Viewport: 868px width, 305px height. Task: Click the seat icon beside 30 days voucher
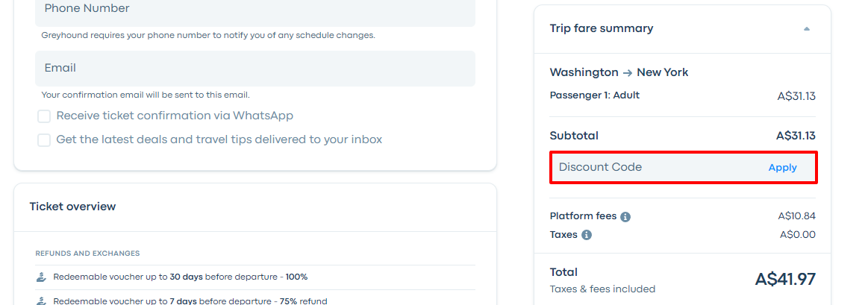(42, 277)
